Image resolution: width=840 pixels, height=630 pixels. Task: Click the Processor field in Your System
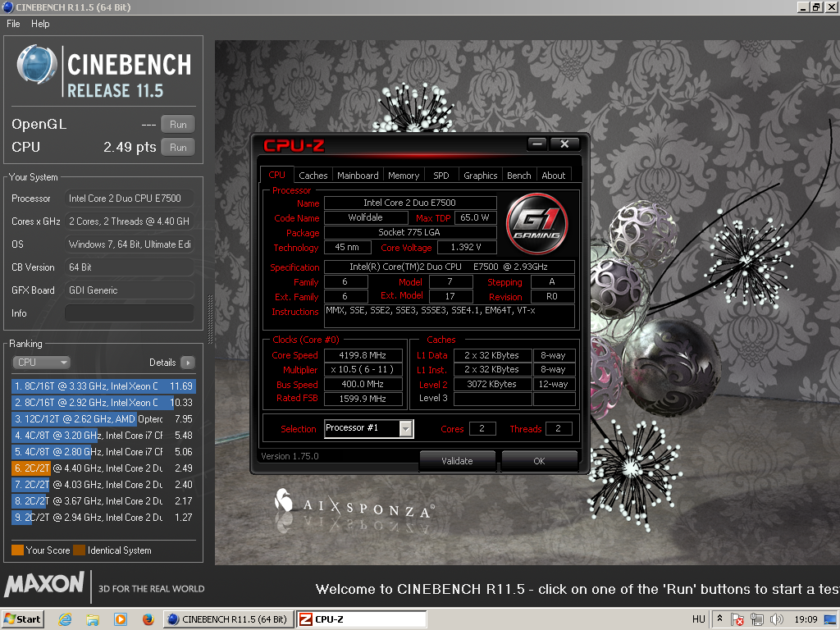coord(129,199)
